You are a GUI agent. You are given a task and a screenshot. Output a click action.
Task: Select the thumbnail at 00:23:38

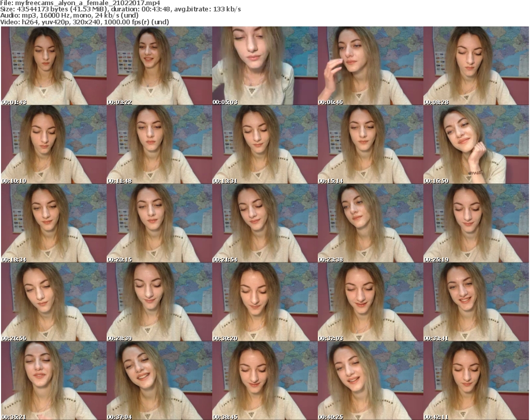371,223
